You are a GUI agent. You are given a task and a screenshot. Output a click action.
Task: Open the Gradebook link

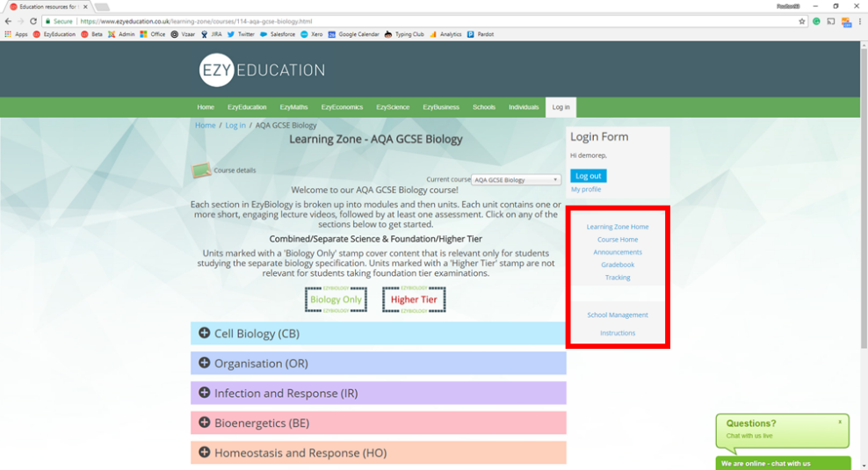(618, 264)
